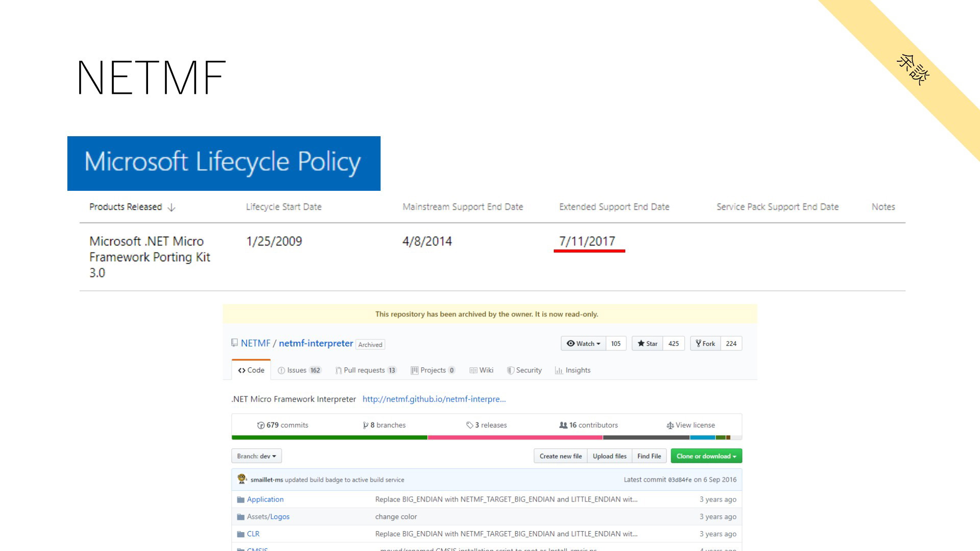
Task: Open the Security tab
Action: (524, 370)
